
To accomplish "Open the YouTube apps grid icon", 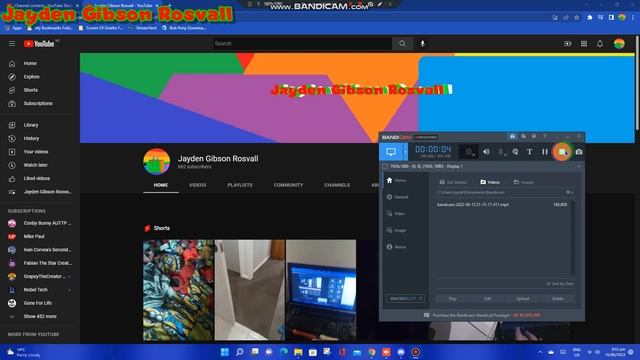I will point(584,44).
